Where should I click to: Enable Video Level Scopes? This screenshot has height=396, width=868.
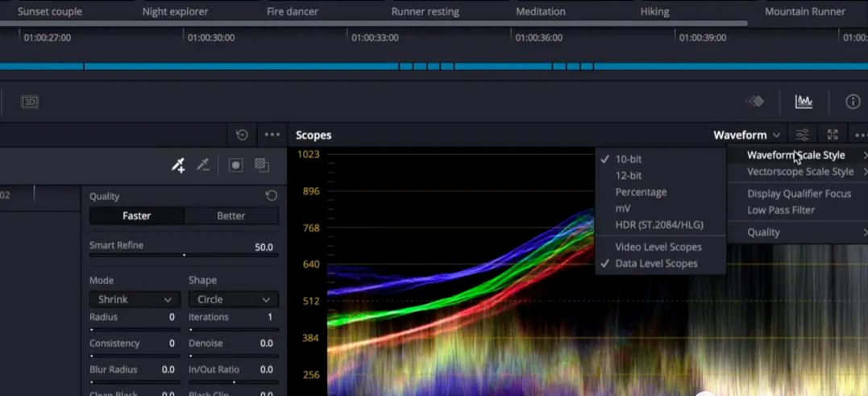click(660, 247)
